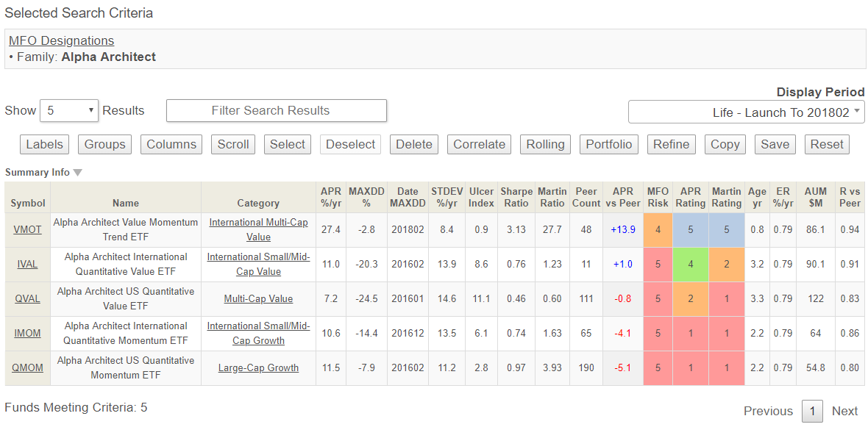Open the Display Period dropdown
This screenshot has height=427, width=868.
coord(746,112)
